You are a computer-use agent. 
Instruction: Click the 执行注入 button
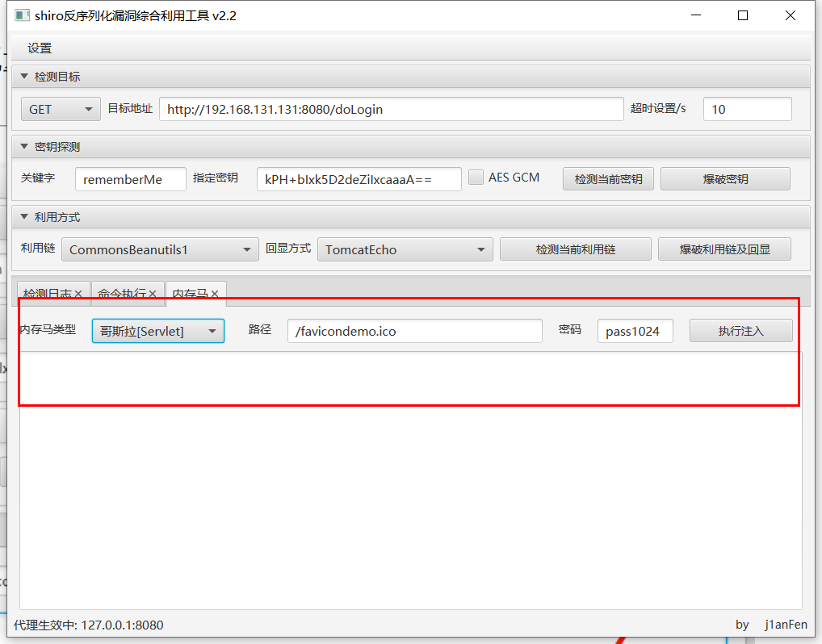pyautogui.click(x=740, y=330)
